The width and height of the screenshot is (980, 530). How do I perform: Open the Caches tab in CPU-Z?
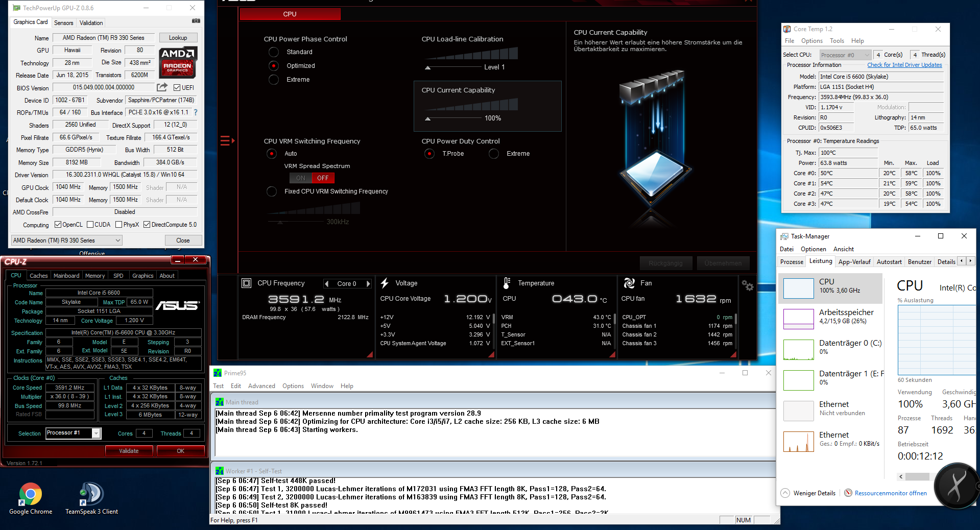(38, 276)
